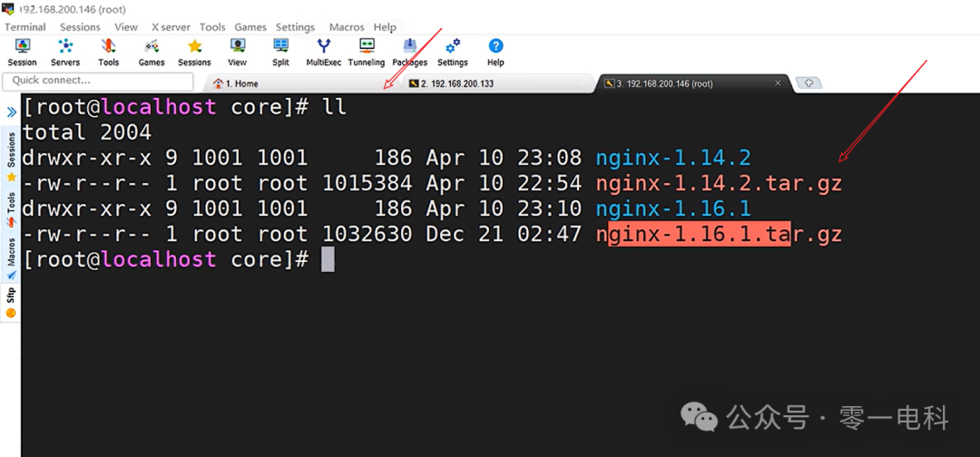Screen dimensions: 980x457
Task: Open the Sessions sidebar tab
Action: coord(11,156)
